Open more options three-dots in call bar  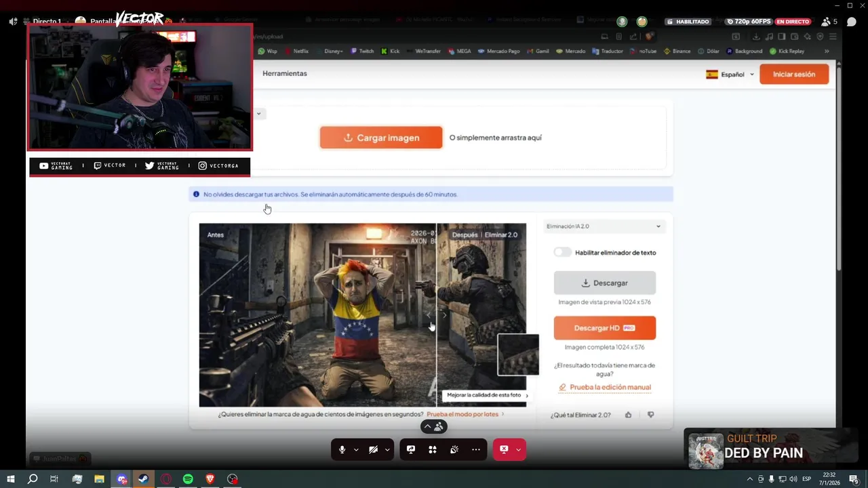[x=476, y=449]
